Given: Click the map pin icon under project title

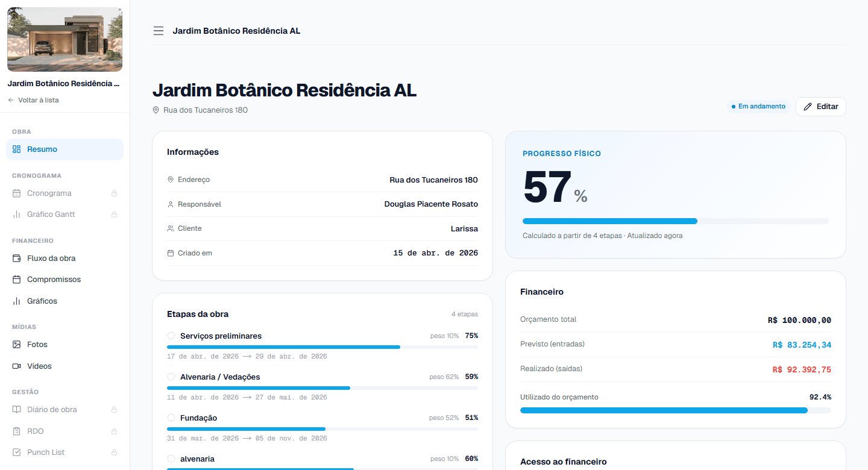Looking at the screenshot, I should (x=156, y=110).
